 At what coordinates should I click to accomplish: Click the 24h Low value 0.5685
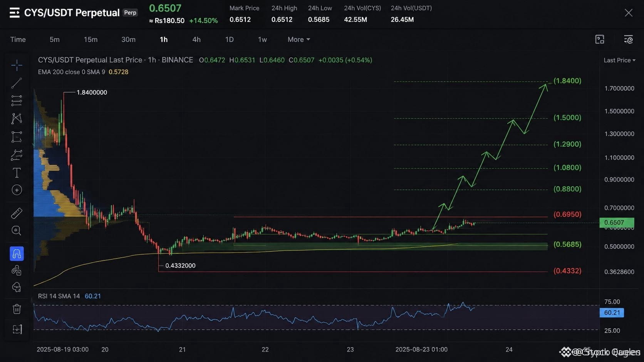tap(319, 20)
